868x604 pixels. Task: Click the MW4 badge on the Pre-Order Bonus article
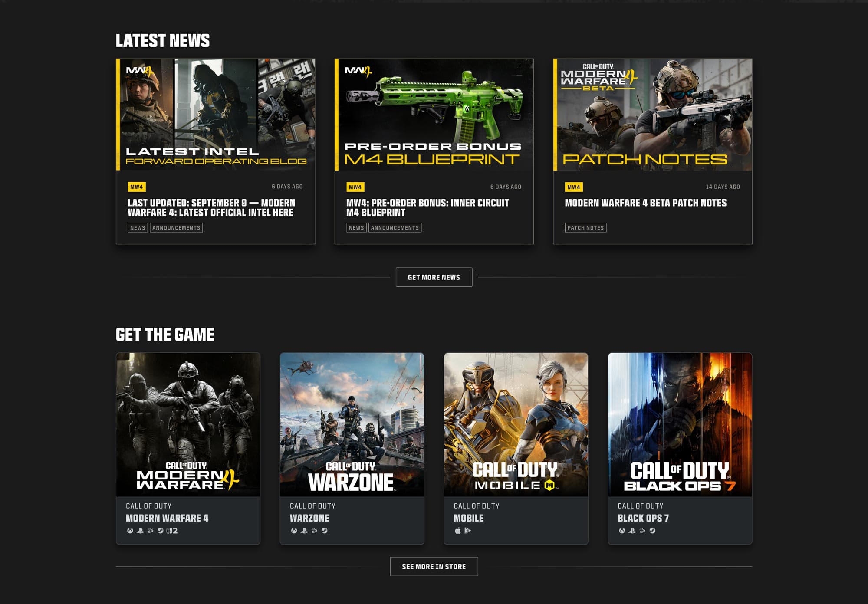pyautogui.click(x=355, y=187)
